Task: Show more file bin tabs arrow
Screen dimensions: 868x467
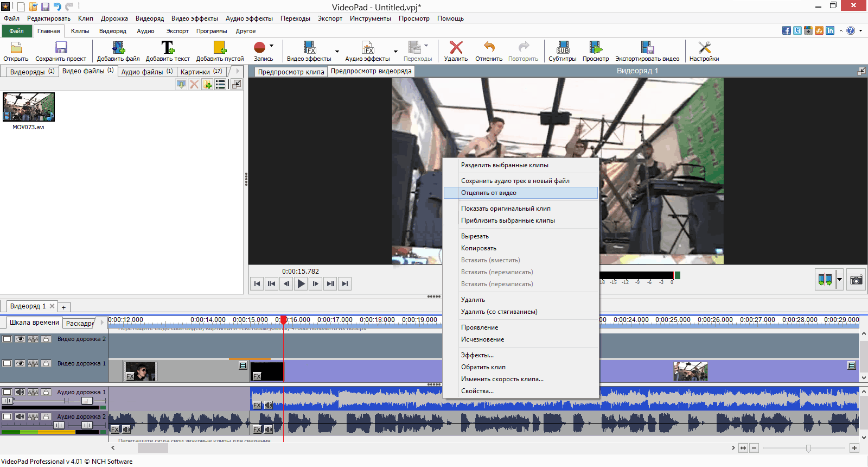Action: click(x=238, y=71)
